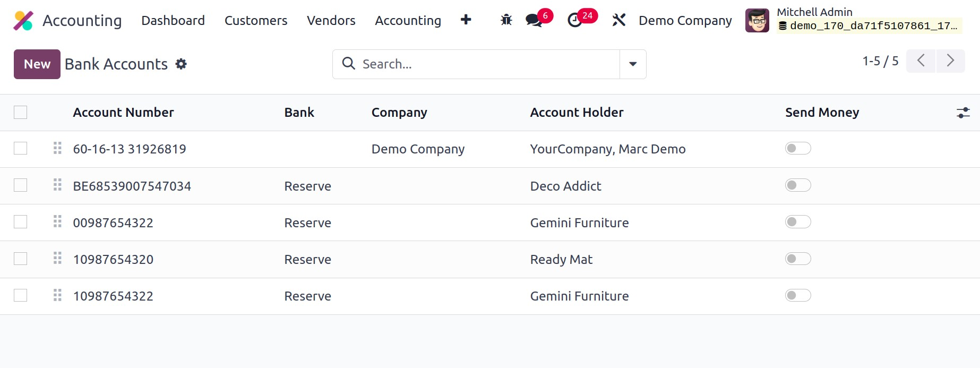Click the New button
Viewport: 980px width, 368px height.
[37, 64]
